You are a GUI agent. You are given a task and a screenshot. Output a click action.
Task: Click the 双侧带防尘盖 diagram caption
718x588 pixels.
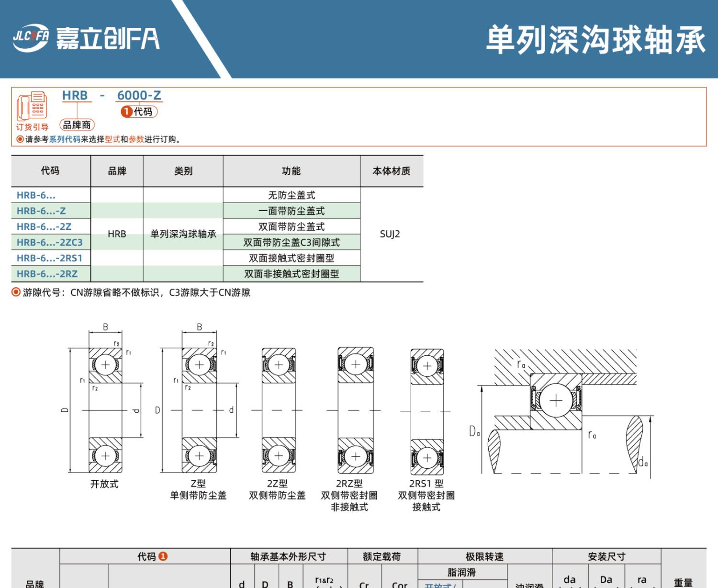pos(277,496)
